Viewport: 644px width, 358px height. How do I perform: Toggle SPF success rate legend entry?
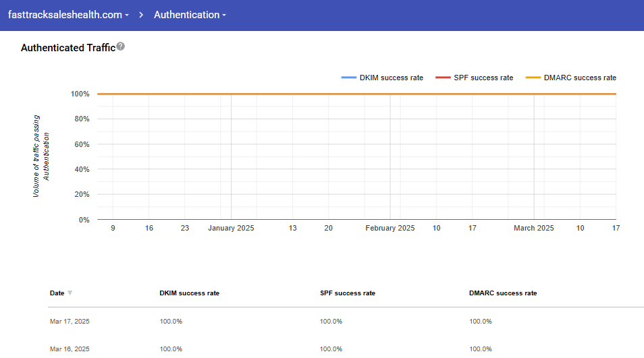point(483,78)
